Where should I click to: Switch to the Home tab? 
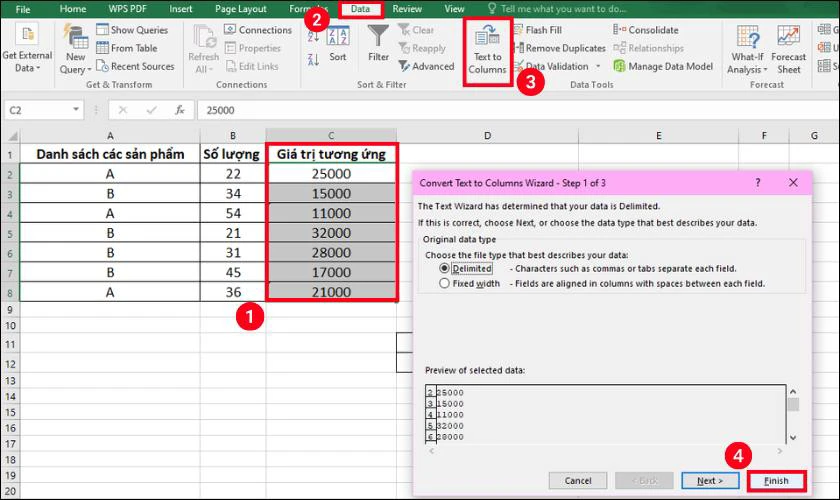pos(73,9)
